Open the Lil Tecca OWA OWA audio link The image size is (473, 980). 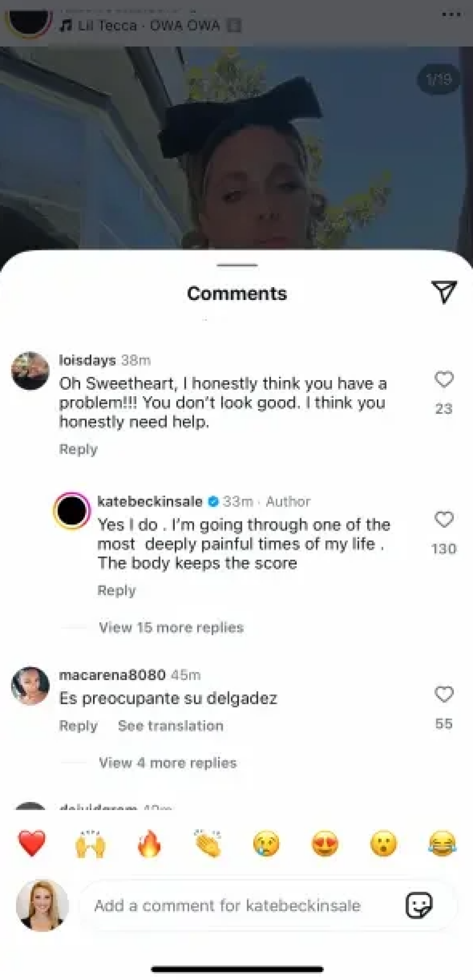(148, 25)
